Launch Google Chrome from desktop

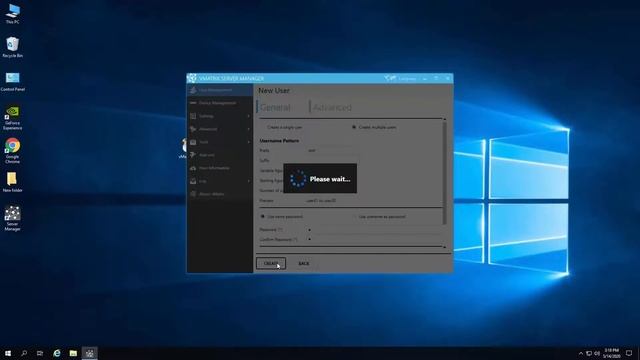(13, 150)
